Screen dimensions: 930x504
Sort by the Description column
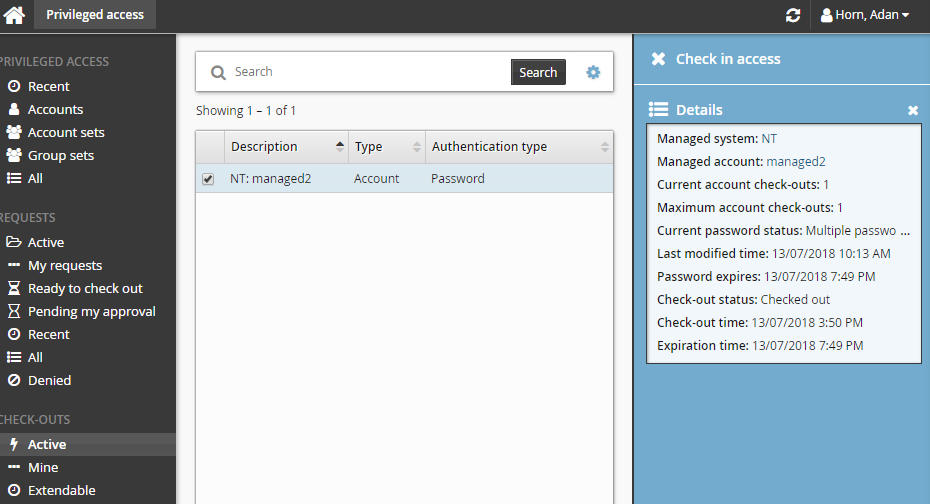pos(264,147)
